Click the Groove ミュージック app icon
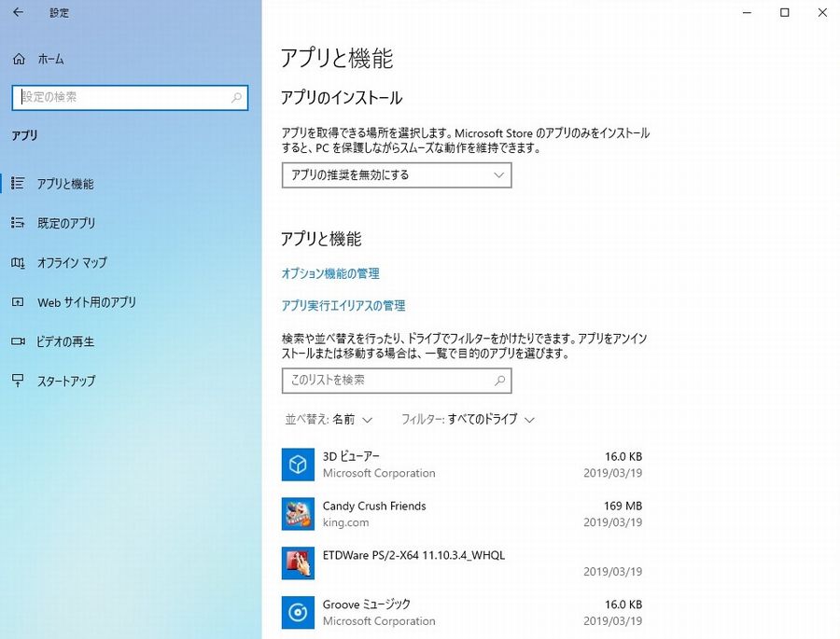The height and width of the screenshot is (639, 840). click(298, 612)
